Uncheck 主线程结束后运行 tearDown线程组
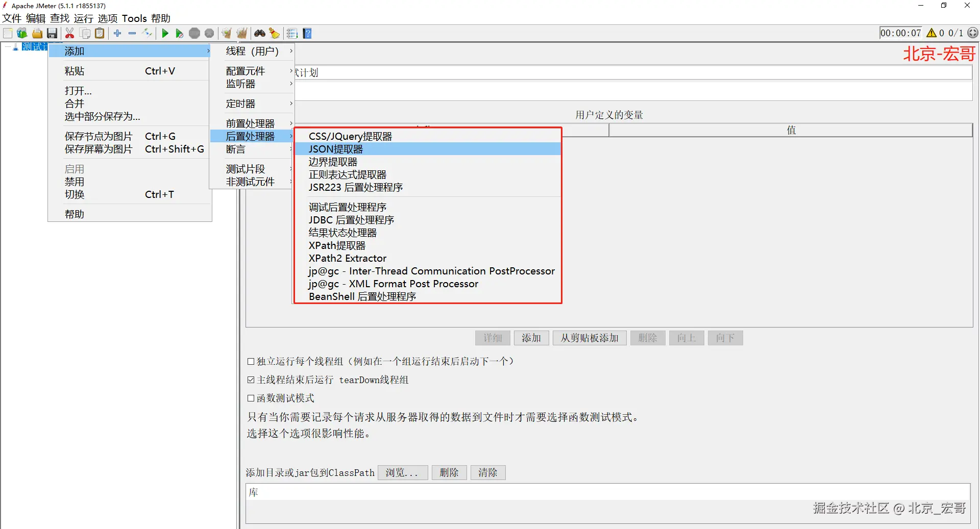Viewport: 980px width, 529px height. 251,380
